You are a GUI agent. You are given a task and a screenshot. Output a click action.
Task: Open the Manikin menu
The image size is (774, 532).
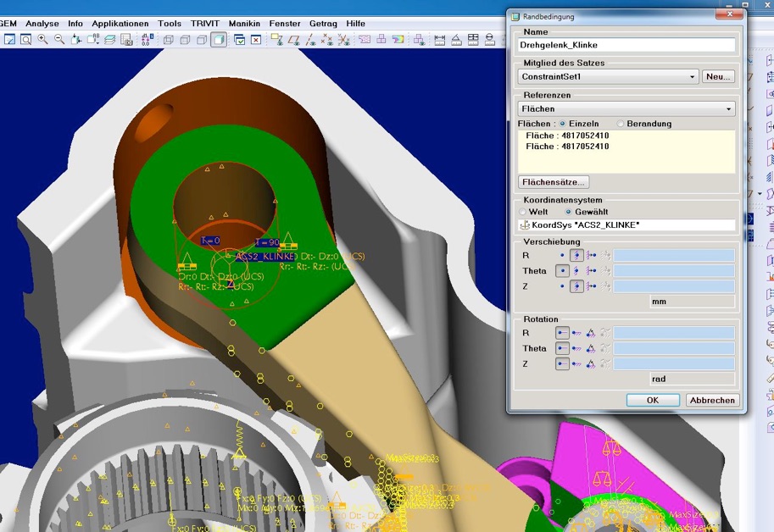tap(244, 24)
